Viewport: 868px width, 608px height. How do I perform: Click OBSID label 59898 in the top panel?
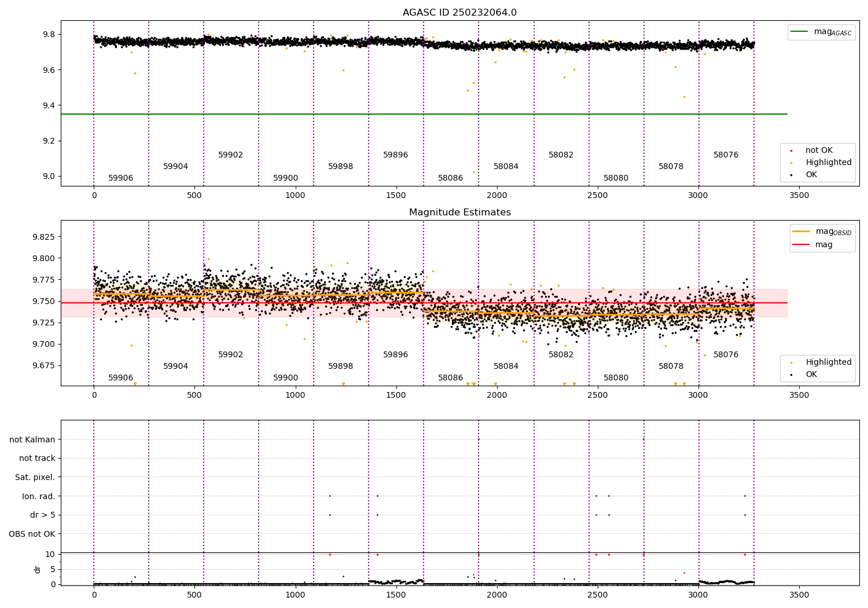(x=341, y=167)
